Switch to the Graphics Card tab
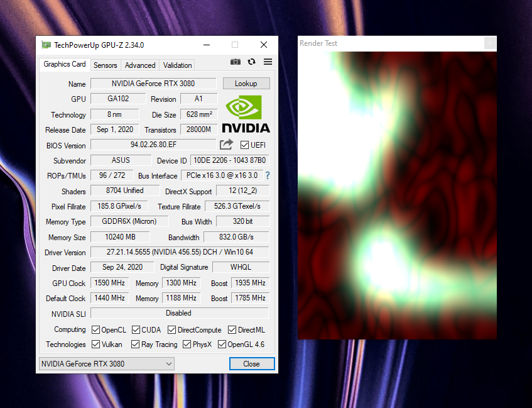Screen dimensions: 532x408 pos(65,64)
